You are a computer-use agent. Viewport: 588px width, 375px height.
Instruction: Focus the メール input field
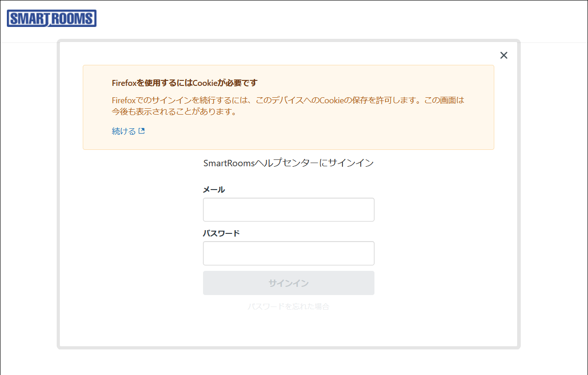click(289, 210)
